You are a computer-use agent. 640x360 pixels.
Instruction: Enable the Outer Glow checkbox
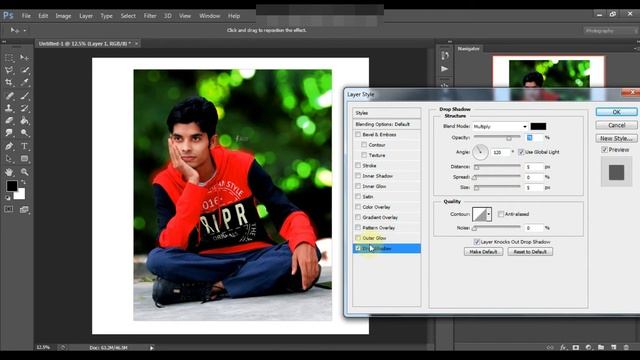click(x=358, y=238)
